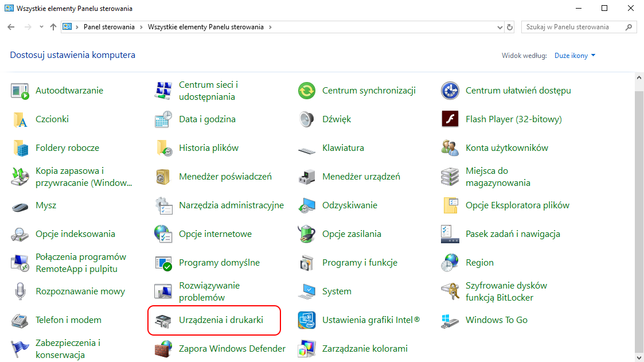This screenshot has width=644, height=362.
Task: Open the Opcje zasilania battery icon
Action: click(307, 234)
